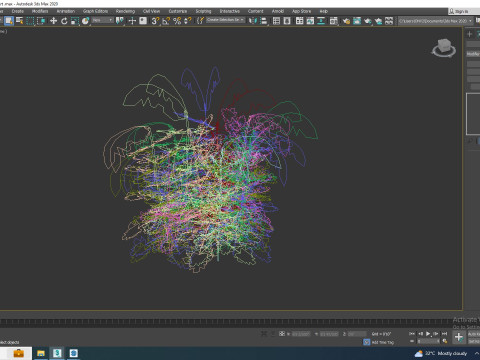This screenshot has height=360, width=480.
Task: Click the Next Frame button
Action: [436, 333]
